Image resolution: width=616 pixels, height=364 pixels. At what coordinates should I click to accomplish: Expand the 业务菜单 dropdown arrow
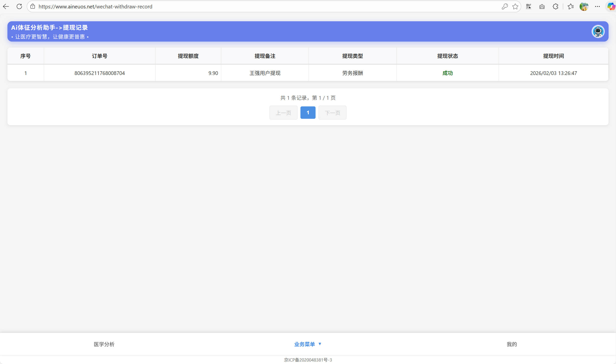[320, 344]
